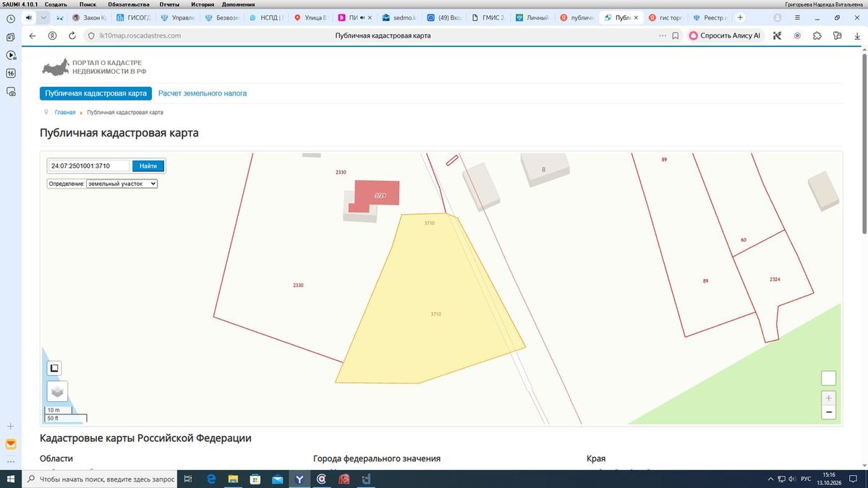
Task: Go back using the browser arrow
Action: point(33,35)
